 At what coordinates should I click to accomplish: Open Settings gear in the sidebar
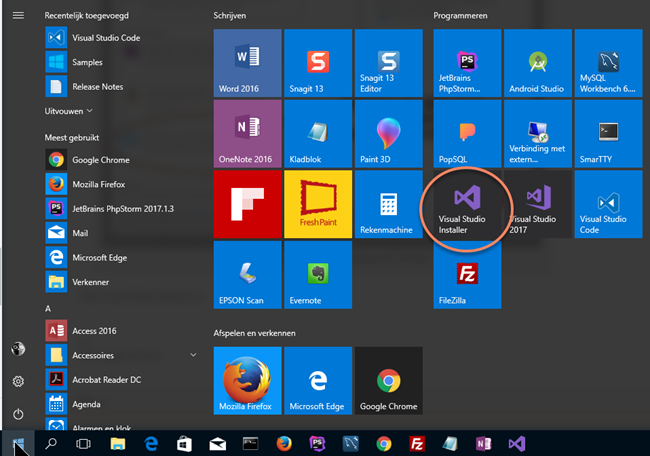coord(18,382)
